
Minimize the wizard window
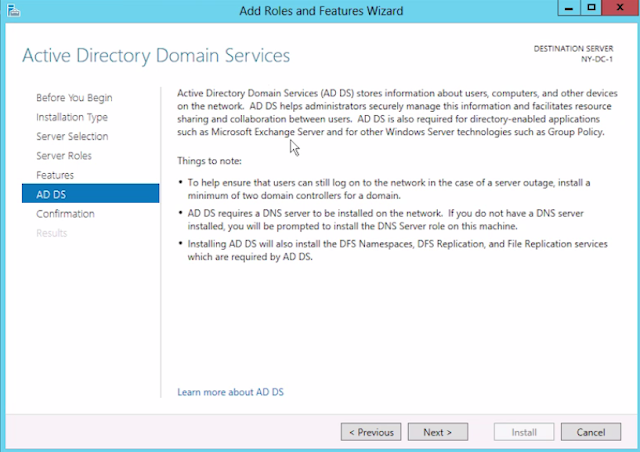(x=569, y=8)
